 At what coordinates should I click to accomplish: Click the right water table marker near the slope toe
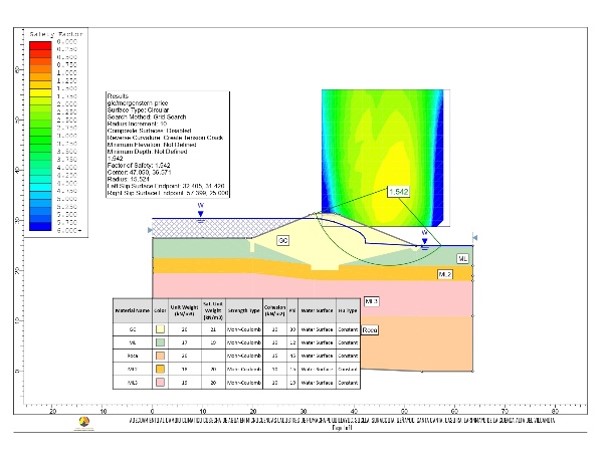point(425,236)
